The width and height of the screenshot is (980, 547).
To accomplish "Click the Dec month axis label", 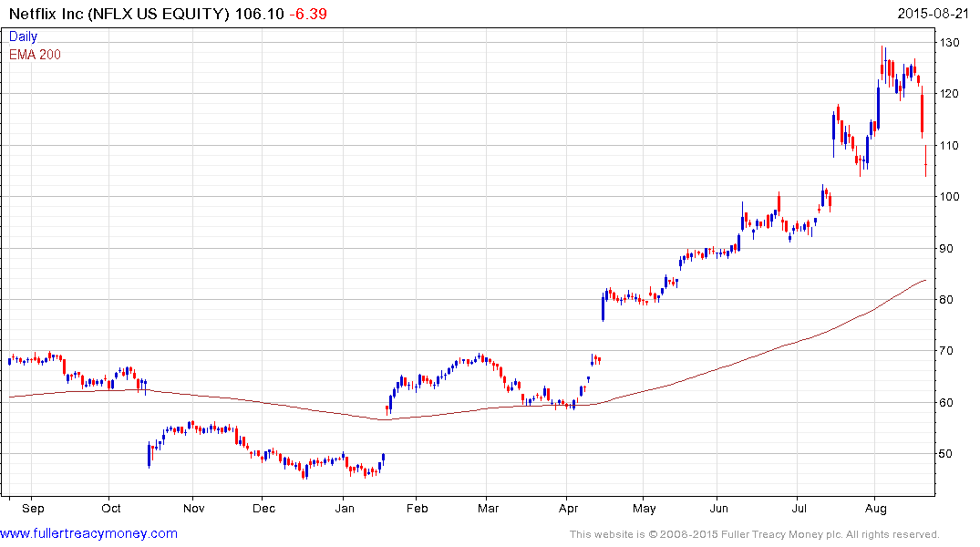I will pyautogui.click(x=263, y=508).
